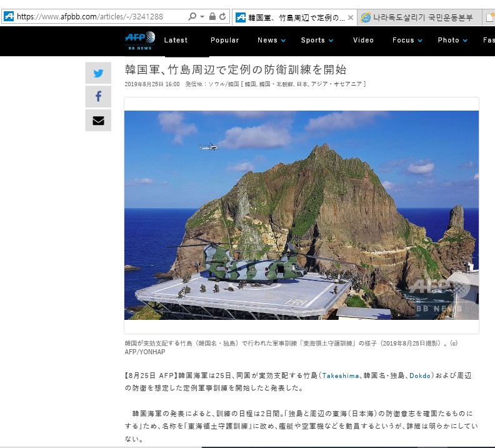The width and height of the screenshot is (495, 448).
Task: Open the Popular section
Action: point(224,40)
